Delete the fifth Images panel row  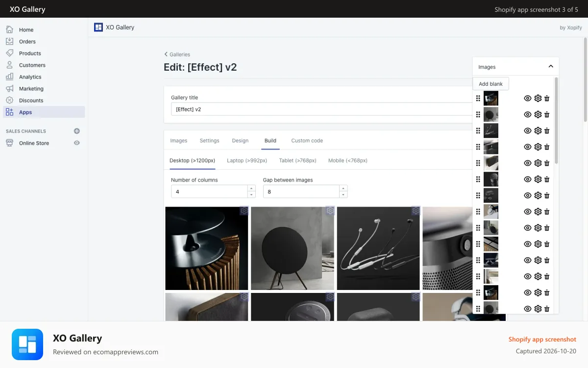tap(547, 163)
